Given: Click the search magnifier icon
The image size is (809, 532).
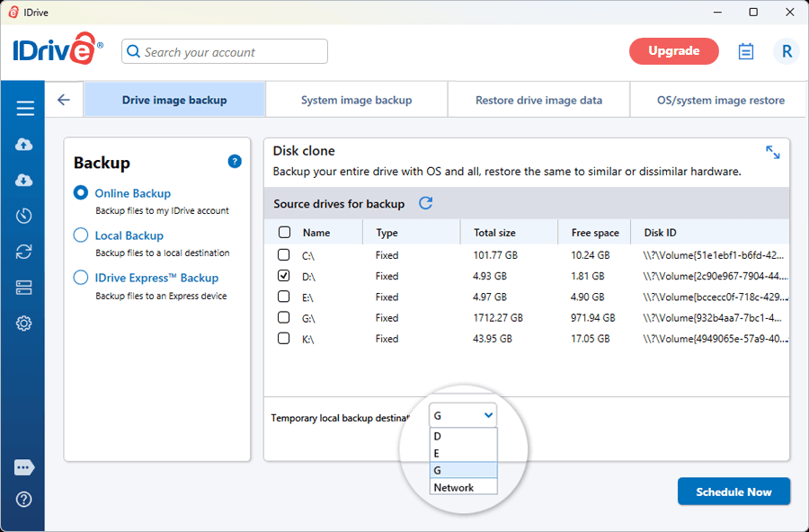Looking at the screenshot, I should pos(133,51).
